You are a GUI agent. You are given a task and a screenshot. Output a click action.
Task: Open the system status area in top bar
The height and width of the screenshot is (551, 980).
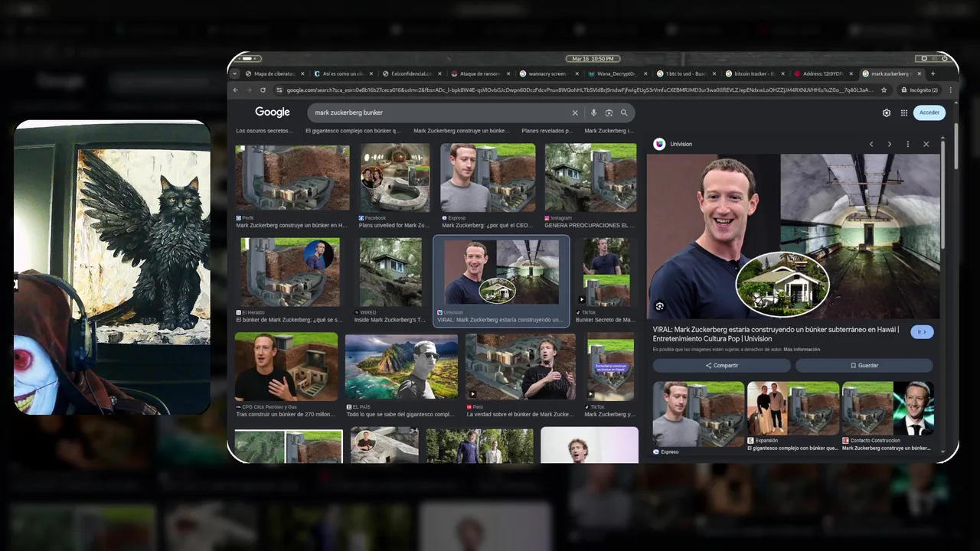[x=936, y=58]
